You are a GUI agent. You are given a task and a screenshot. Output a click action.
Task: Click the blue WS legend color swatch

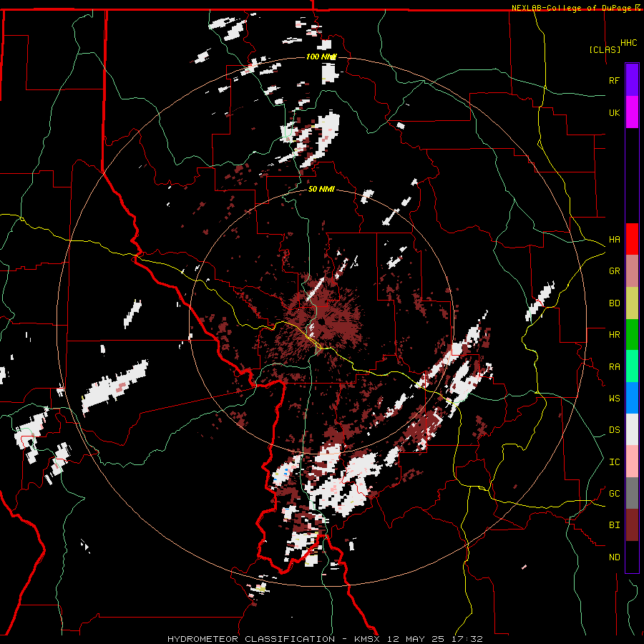[632, 398]
